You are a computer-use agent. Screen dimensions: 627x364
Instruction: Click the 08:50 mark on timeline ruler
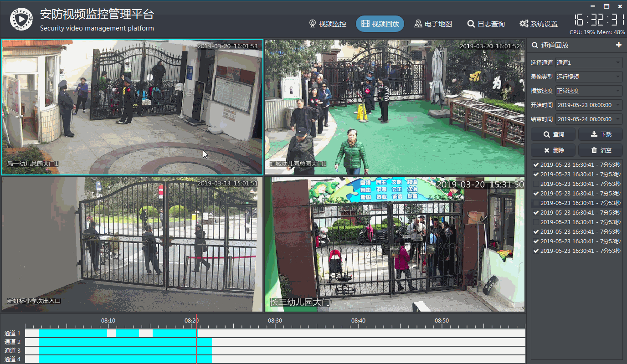coord(442,321)
